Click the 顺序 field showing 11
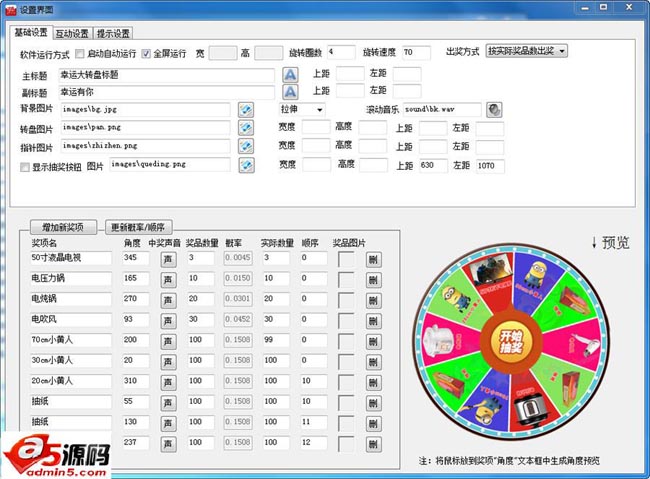Screen dimensions: 650x479 (x=313, y=422)
